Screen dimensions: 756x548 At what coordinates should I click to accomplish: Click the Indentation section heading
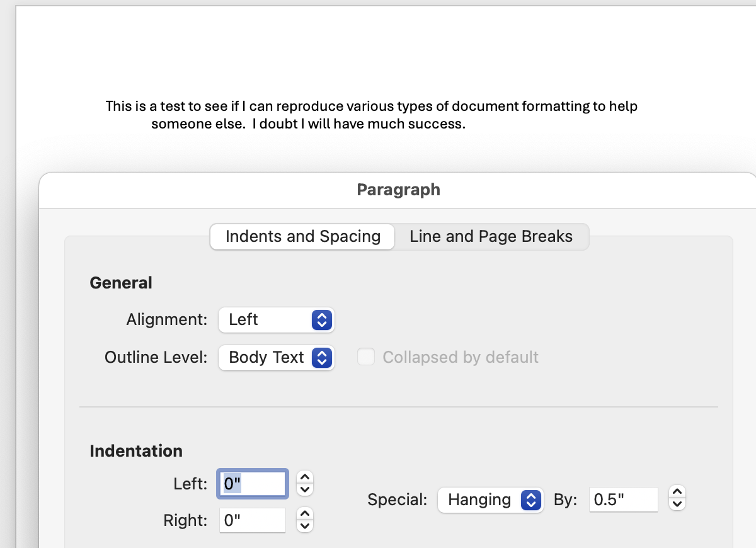136,451
